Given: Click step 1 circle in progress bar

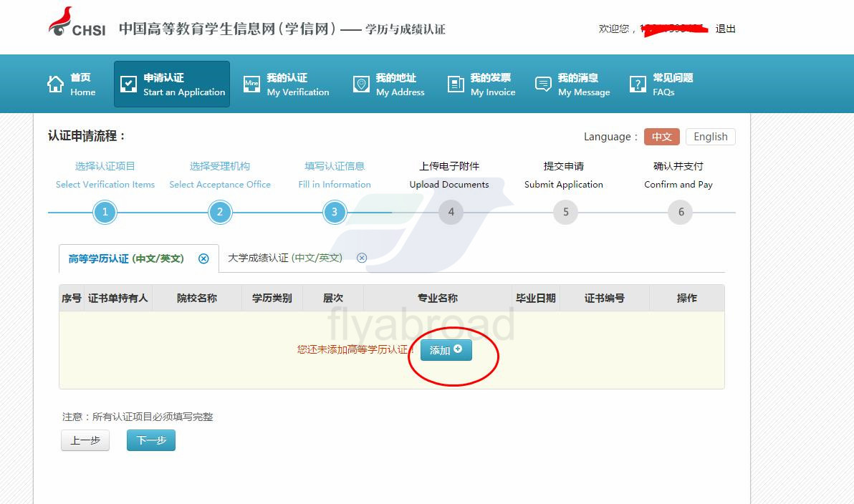Looking at the screenshot, I should click(x=105, y=212).
